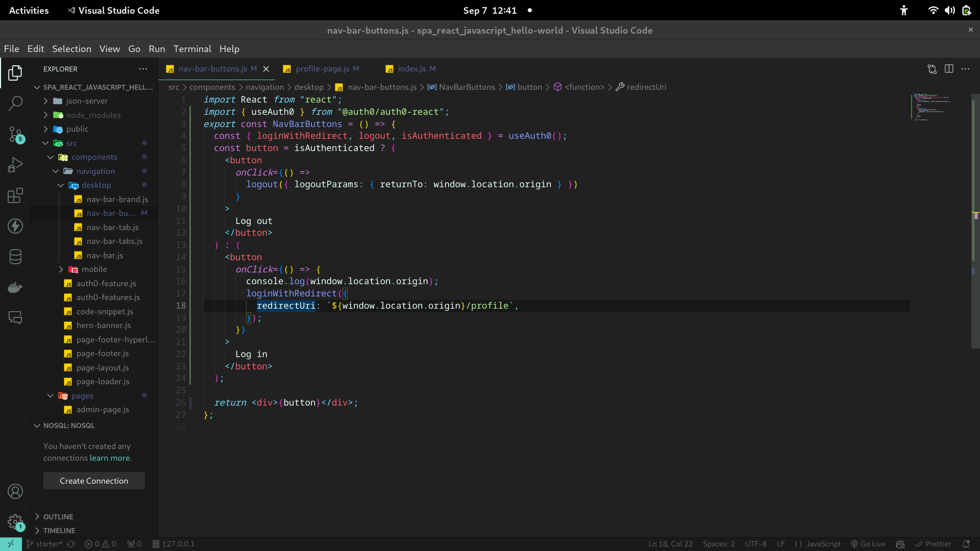Click the code minimap preview
The width and height of the screenshot is (980, 551).
(932, 107)
